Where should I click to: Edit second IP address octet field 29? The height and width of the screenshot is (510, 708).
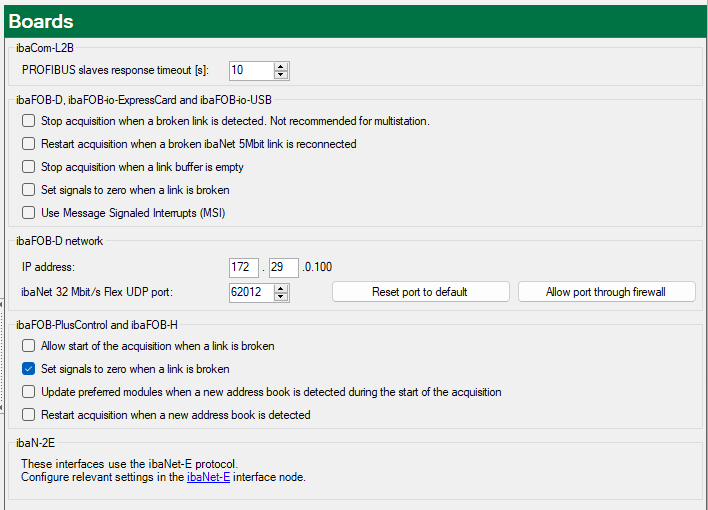(284, 267)
